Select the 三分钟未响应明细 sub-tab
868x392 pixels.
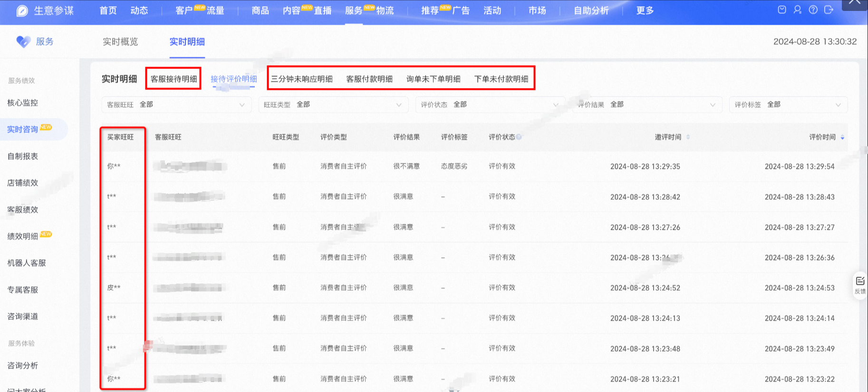302,79
